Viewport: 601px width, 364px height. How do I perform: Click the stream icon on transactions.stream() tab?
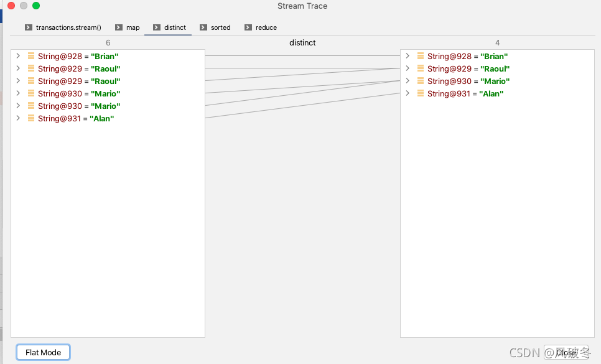pyautogui.click(x=28, y=27)
